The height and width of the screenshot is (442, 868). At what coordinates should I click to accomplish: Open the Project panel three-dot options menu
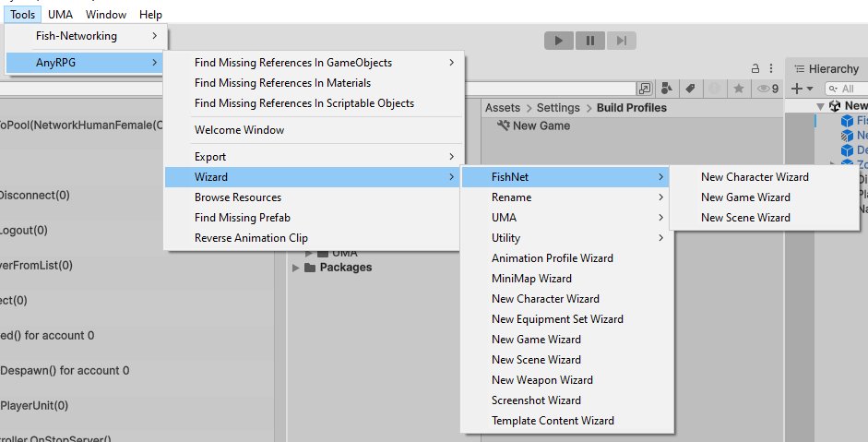[770, 68]
